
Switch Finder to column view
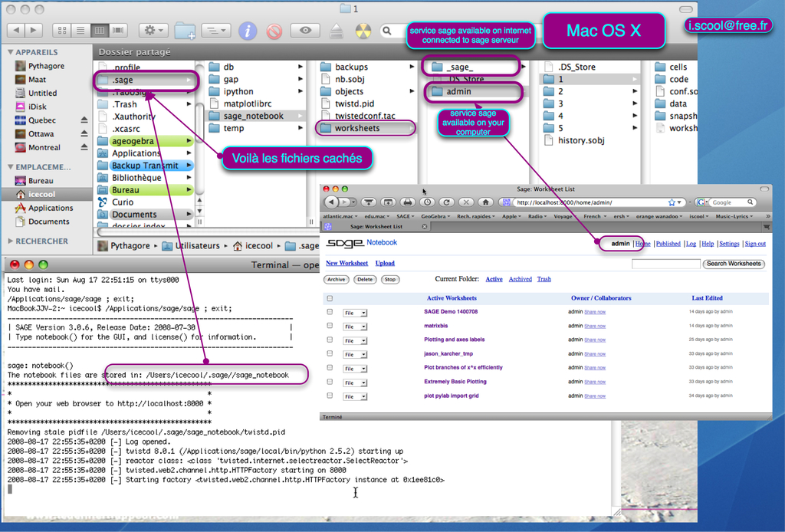point(100,31)
